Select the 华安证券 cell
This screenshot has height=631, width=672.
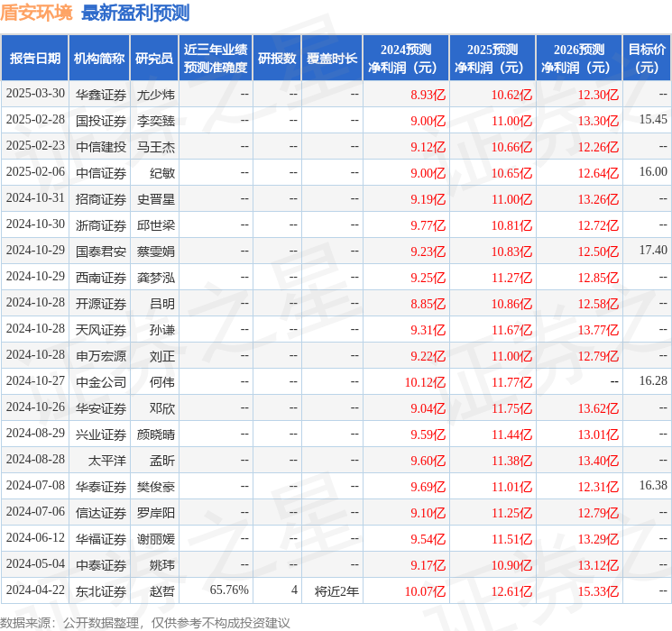pos(101,407)
